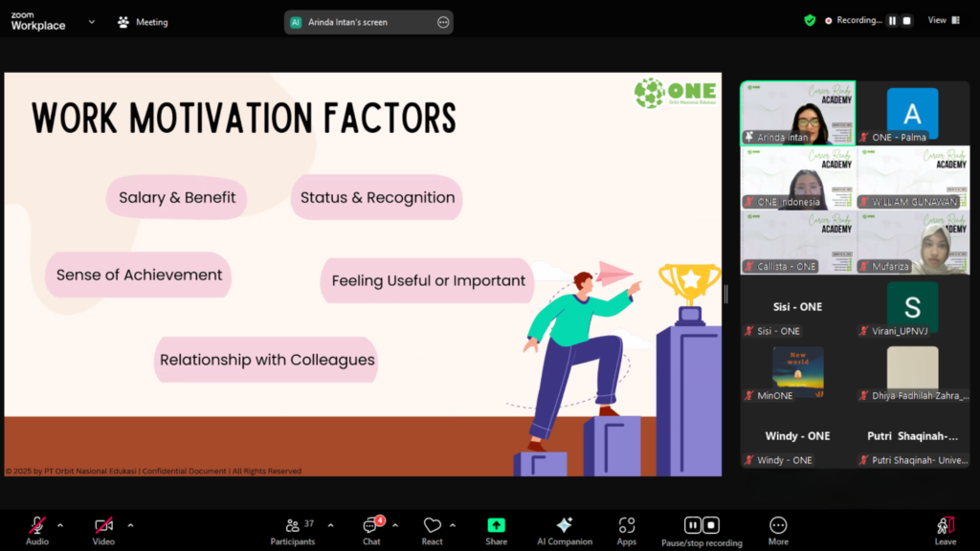Click the React heart icon
This screenshot has height=551, width=980.
pos(432,525)
